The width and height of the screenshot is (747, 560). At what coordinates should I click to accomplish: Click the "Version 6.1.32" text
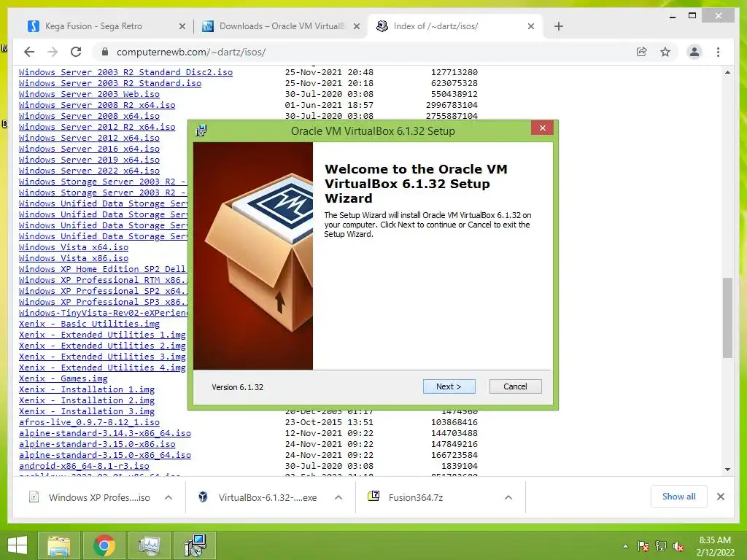click(237, 387)
